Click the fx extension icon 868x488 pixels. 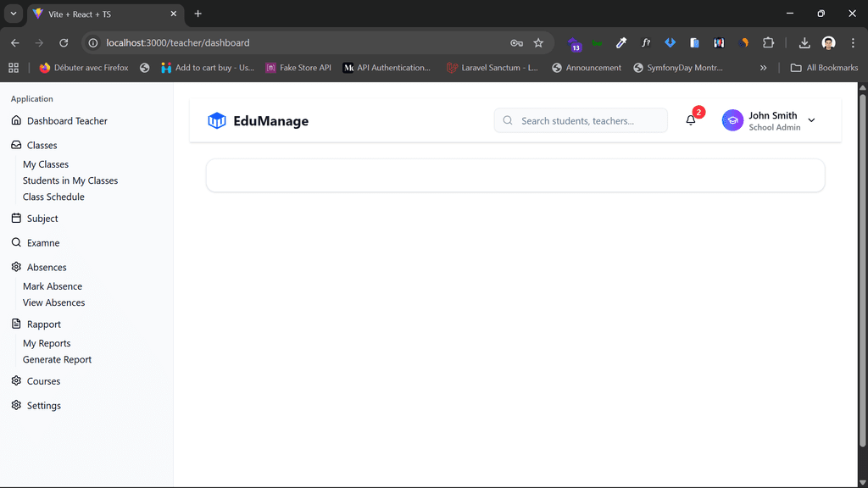645,42
